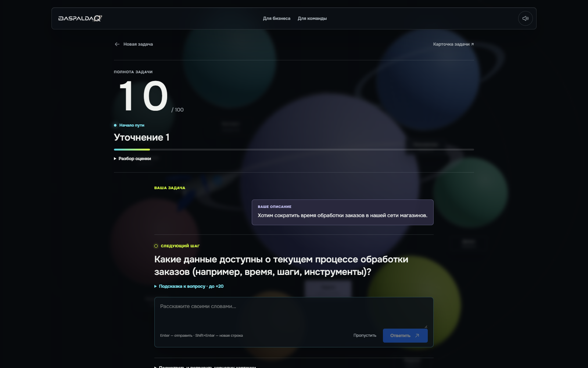This screenshot has height=368, width=588.
Task: Expand the Разбор оценки section
Action: 132,159
